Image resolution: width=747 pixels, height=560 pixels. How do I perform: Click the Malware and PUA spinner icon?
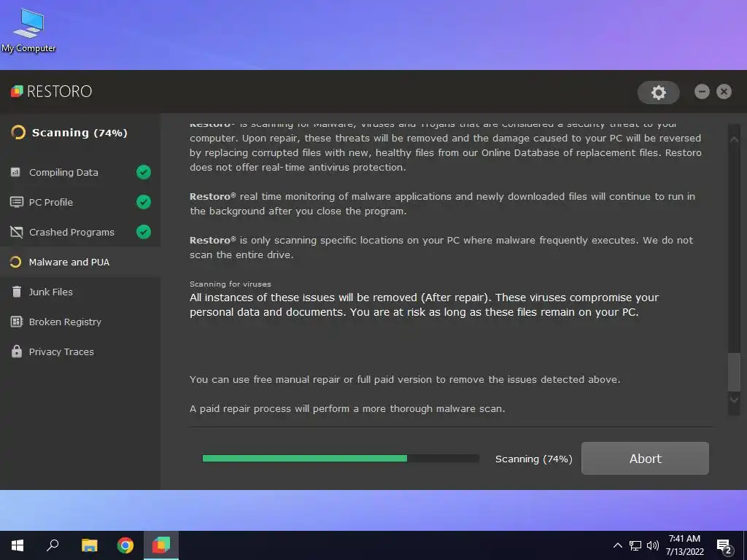point(16,262)
